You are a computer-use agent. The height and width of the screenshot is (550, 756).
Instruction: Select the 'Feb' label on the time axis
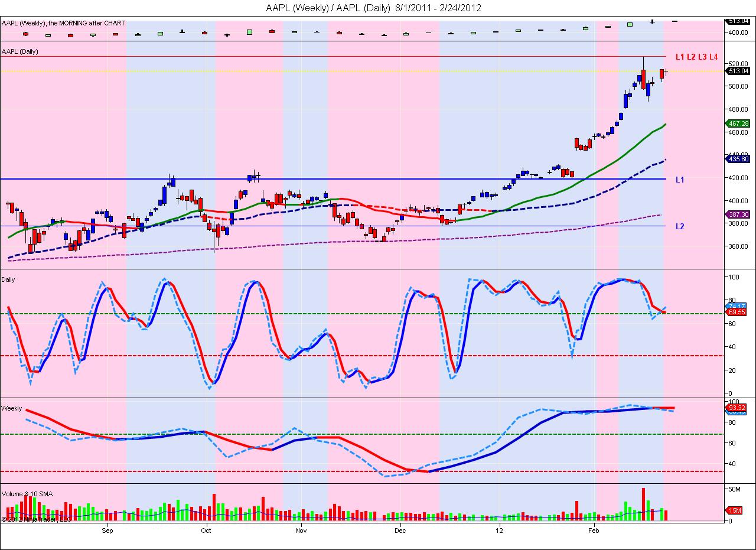[594, 531]
